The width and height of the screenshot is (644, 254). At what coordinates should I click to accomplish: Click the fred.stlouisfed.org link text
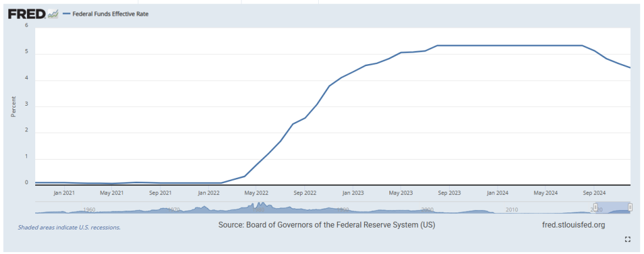tap(574, 225)
